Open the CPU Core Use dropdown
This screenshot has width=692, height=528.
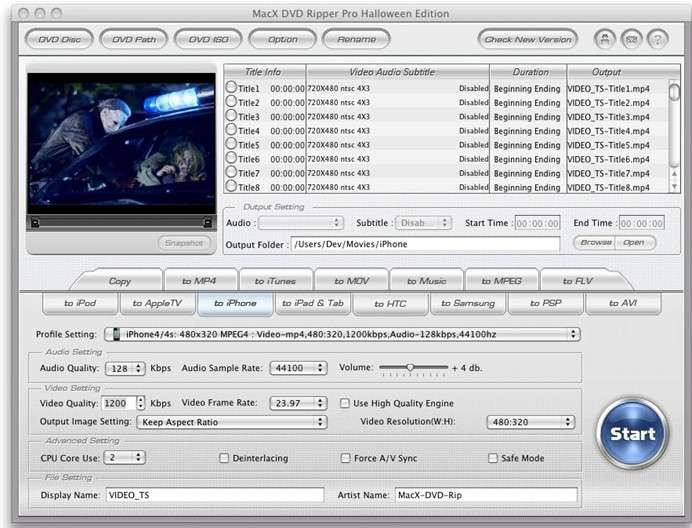tap(124, 457)
